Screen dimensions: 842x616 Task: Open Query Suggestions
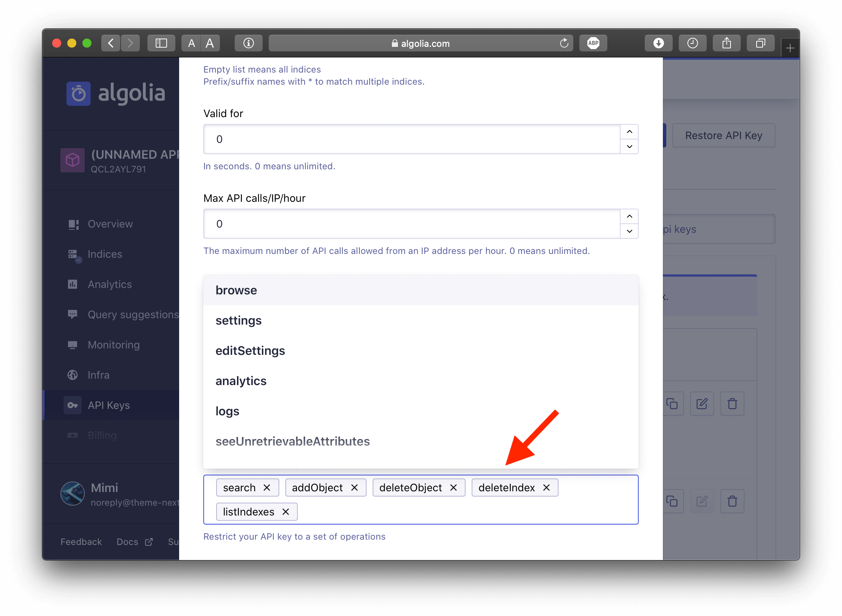coord(133,314)
